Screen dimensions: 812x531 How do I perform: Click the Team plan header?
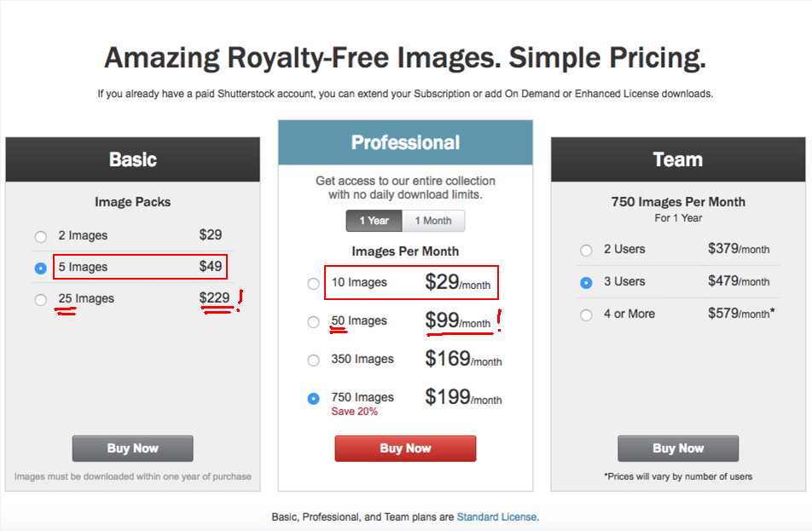(x=678, y=159)
